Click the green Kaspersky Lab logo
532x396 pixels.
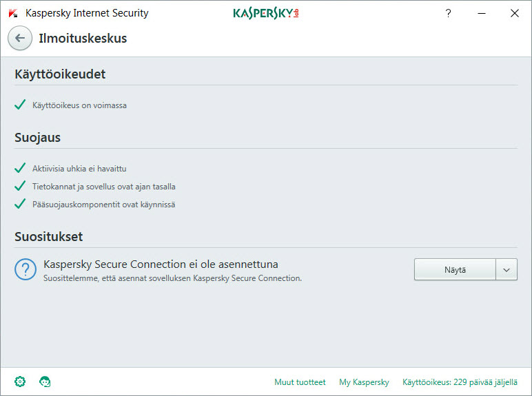click(265, 13)
